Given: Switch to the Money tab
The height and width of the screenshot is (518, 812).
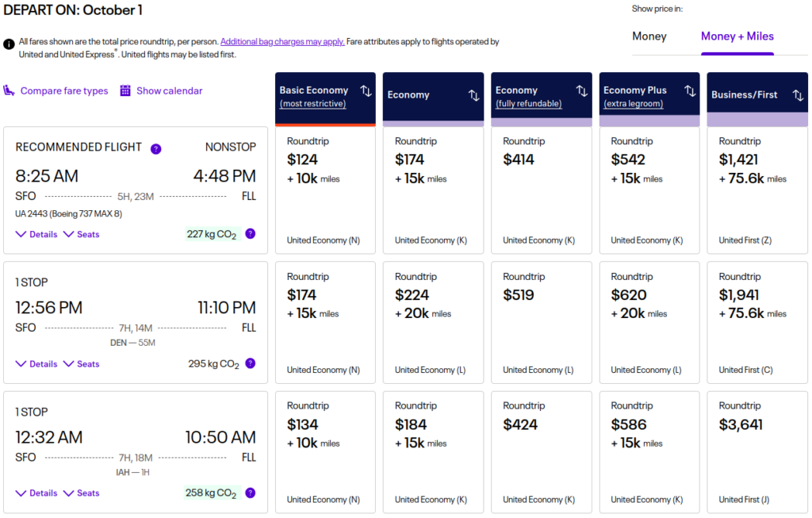Looking at the screenshot, I should point(649,36).
